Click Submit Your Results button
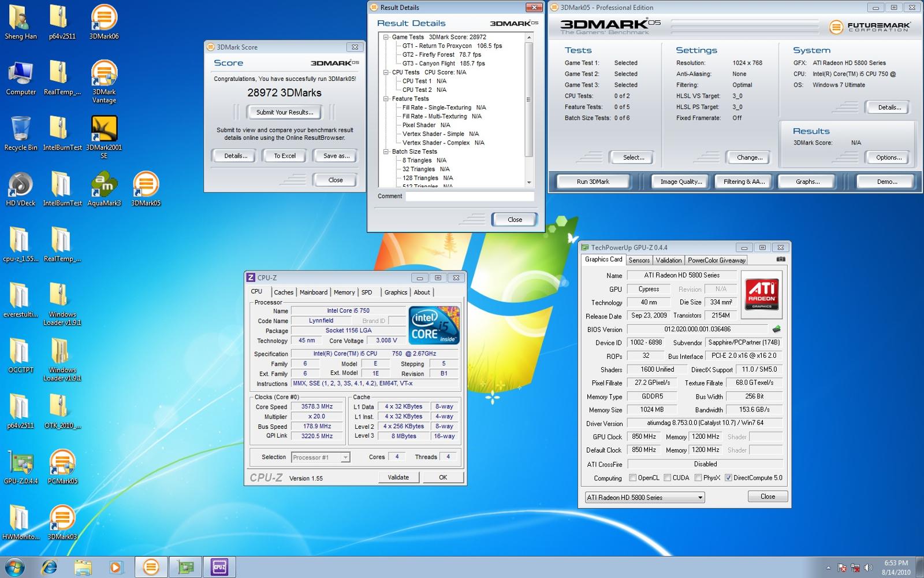Screen dimensions: 924x578 coord(285,112)
